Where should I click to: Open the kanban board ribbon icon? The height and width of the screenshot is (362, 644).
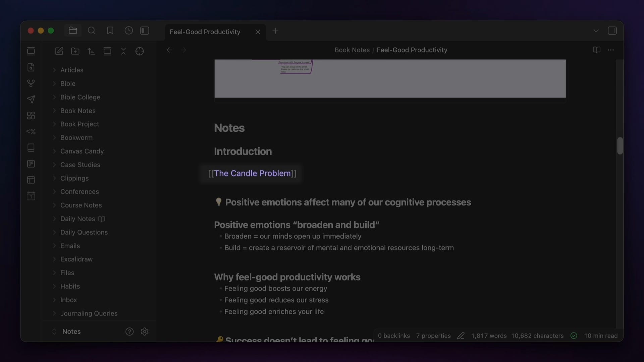(x=31, y=164)
